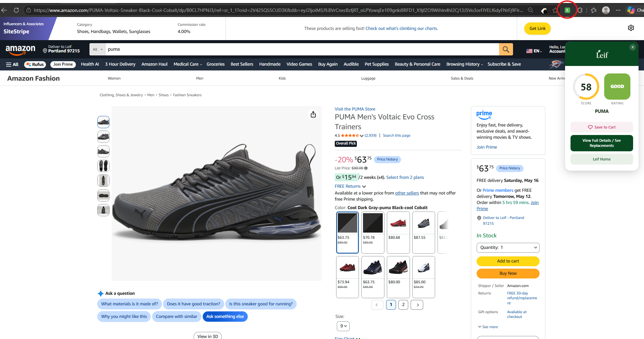Click the share icon on product image
The height and width of the screenshot is (339, 644).
click(x=313, y=114)
